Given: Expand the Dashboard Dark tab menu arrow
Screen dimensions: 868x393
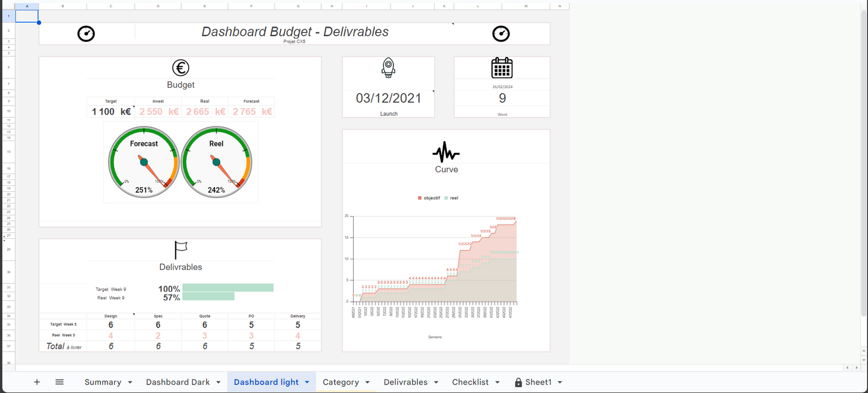Looking at the screenshot, I should coord(219,382).
